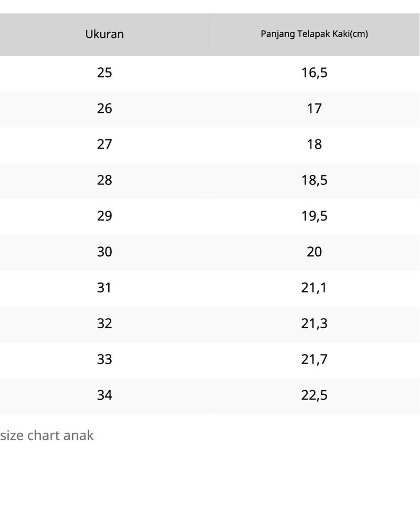Select size 34 cell
Image resolution: width=420 pixels, height=521 pixels.
(x=104, y=396)
